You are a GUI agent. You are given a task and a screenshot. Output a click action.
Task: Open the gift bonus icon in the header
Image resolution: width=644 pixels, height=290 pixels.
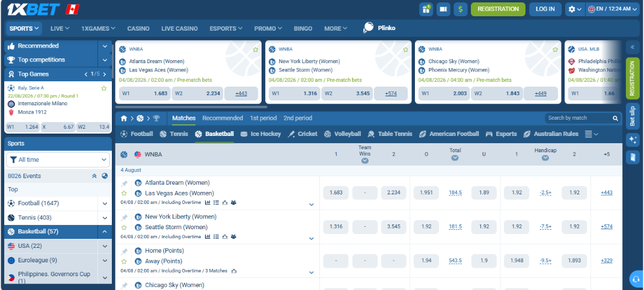pyautogui.click(x=426, y=9)
